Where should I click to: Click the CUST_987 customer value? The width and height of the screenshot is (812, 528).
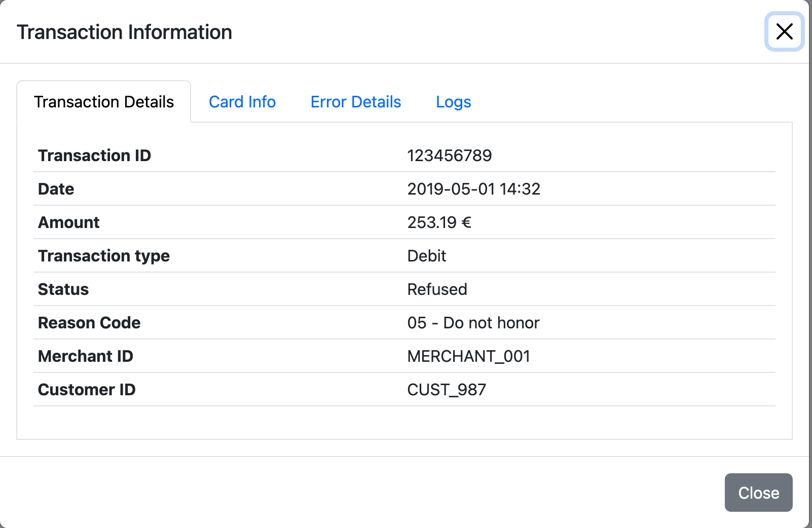(x=447, y=390)
